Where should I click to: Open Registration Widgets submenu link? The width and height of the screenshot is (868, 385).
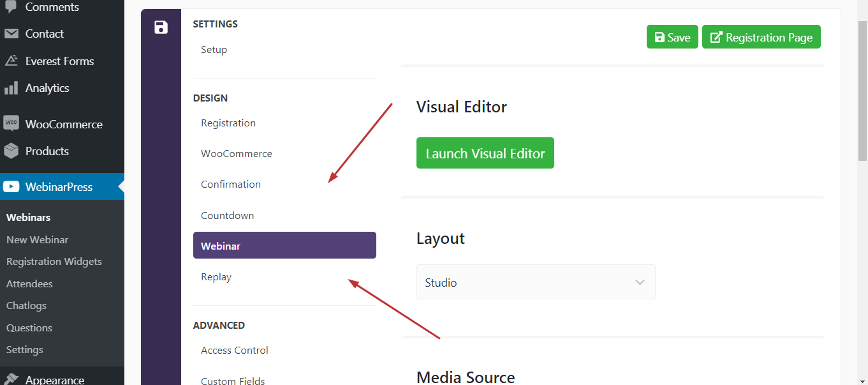pyautogui.click(x=54, y=261)
